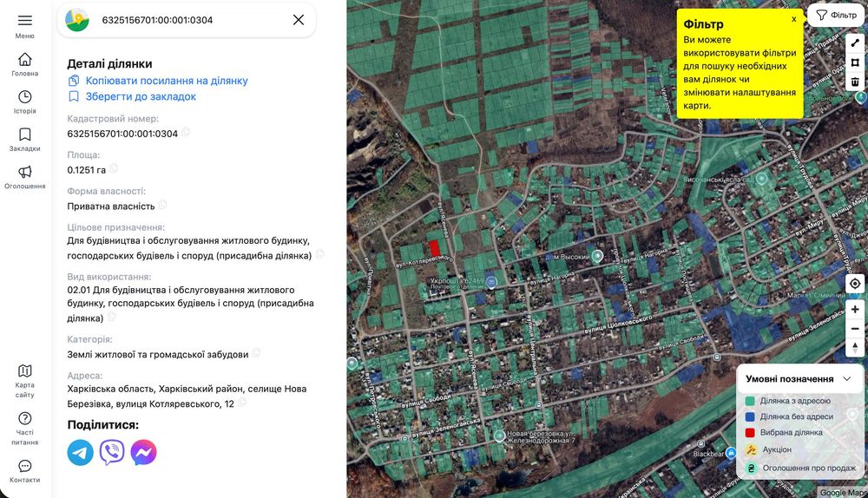
Task: Click the green Ділянка з адресою swatch
Action: point(750,401)
